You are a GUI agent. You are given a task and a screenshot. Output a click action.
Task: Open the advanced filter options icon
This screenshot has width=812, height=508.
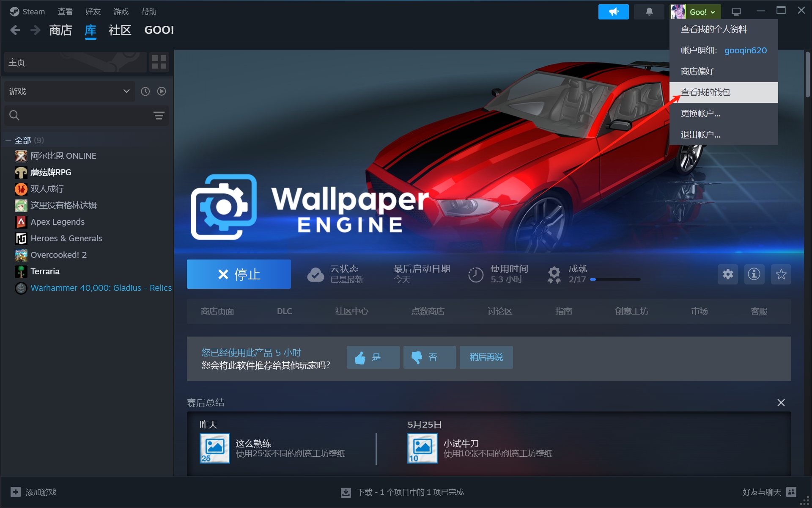pos(159,116)
